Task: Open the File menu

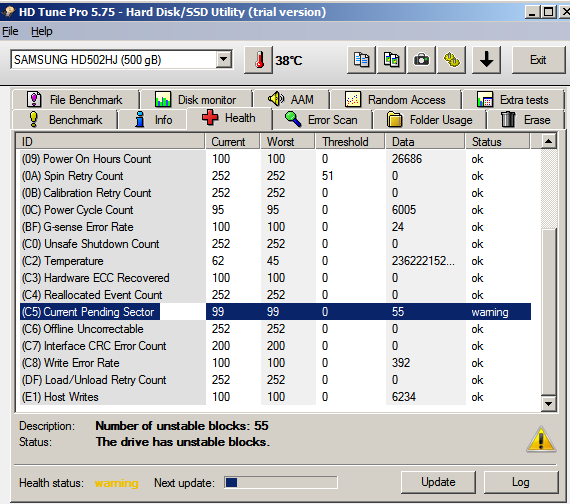Action: (x=10, y=32)
